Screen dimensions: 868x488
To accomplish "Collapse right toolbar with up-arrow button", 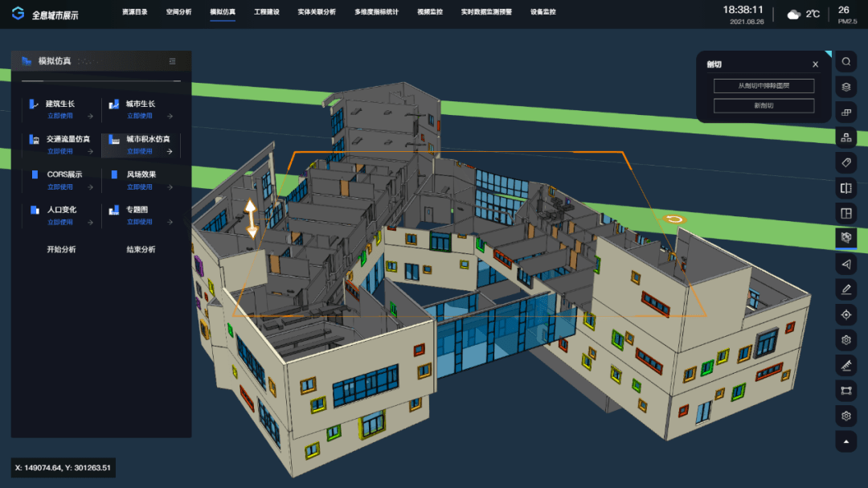I will 845,441.
